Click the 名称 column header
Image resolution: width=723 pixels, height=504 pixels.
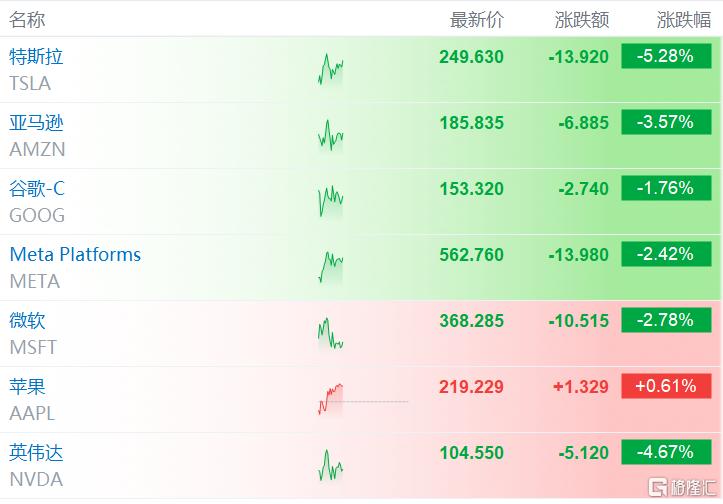tap(27, 20)
